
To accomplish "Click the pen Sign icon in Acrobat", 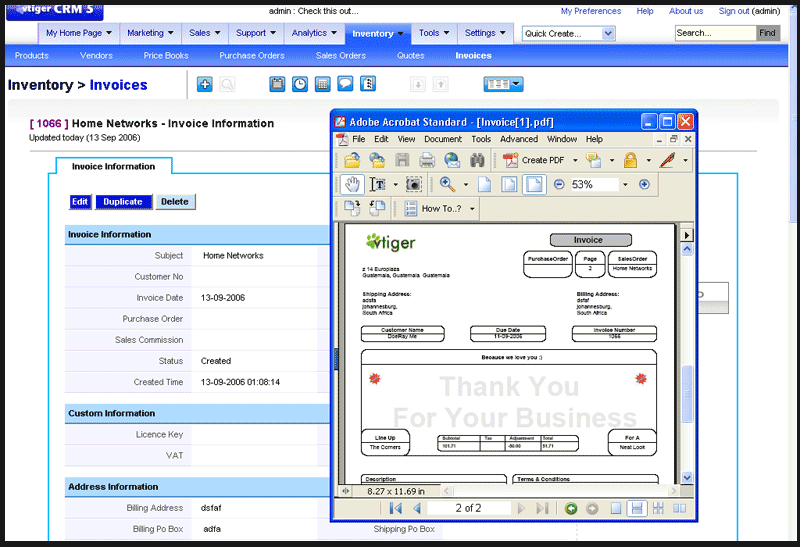I will tap(667, 160).
